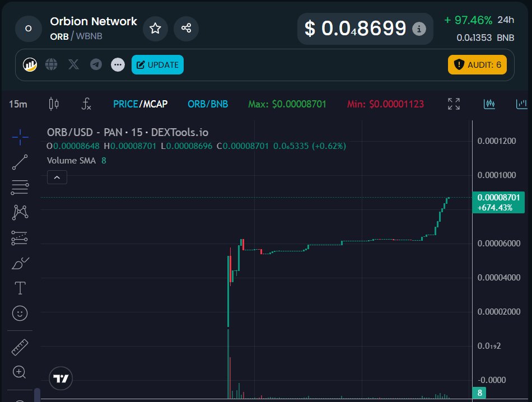Activate the zoom in tool

pyautogui.click(x=20, y=372)
